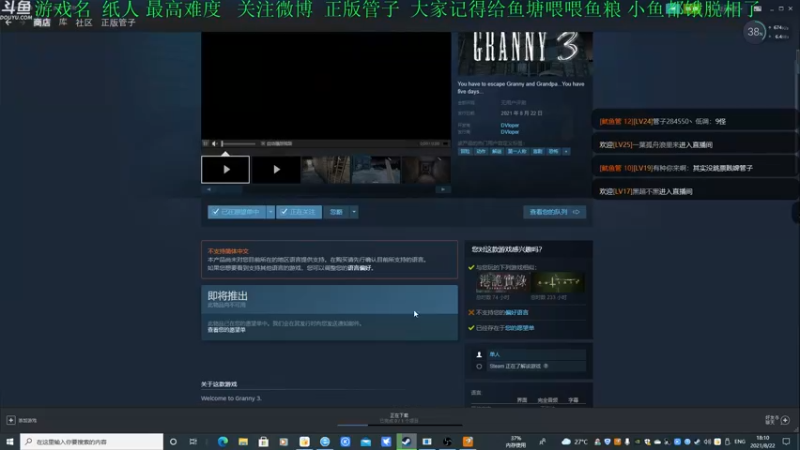Open 查看您的队列 view your queue
The height and width of the screenshot is (450, 800).
pyautogui.click(x=555, y=212)
